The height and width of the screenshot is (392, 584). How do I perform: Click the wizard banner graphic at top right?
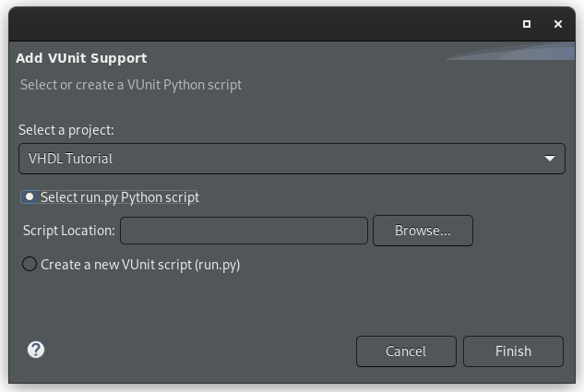pos(510,52)
